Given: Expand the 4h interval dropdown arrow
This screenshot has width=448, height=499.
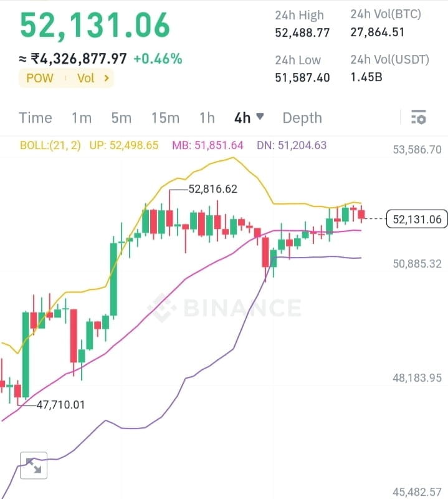Looking at the screenshot, I should pyautogui.click(x=260, y=117).
